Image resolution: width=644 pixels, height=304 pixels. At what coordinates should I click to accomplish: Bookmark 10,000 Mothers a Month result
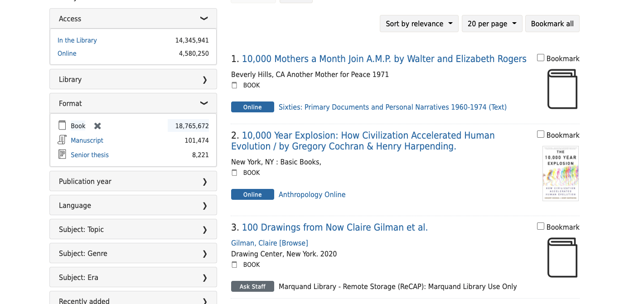(541, 58)
